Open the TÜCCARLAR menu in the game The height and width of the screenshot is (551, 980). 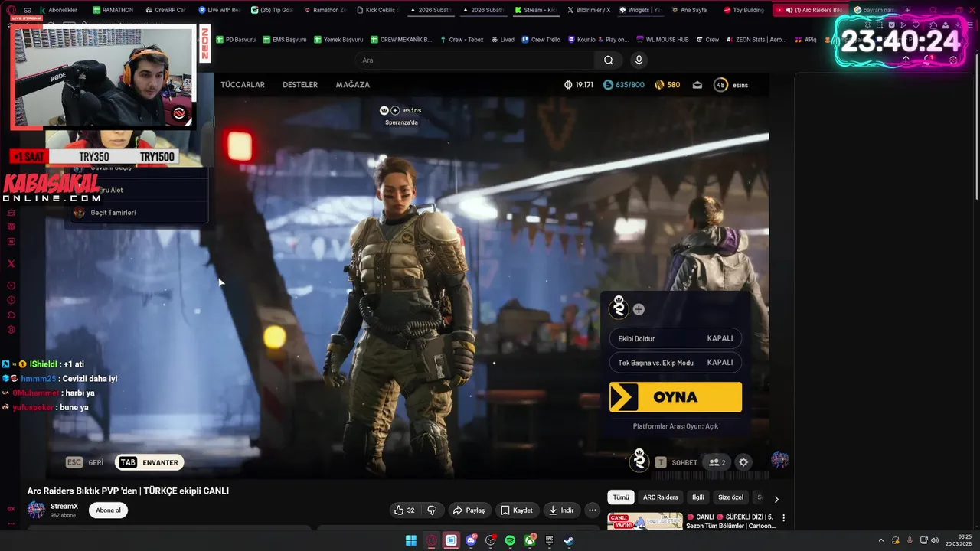click(x=243, y=85)
